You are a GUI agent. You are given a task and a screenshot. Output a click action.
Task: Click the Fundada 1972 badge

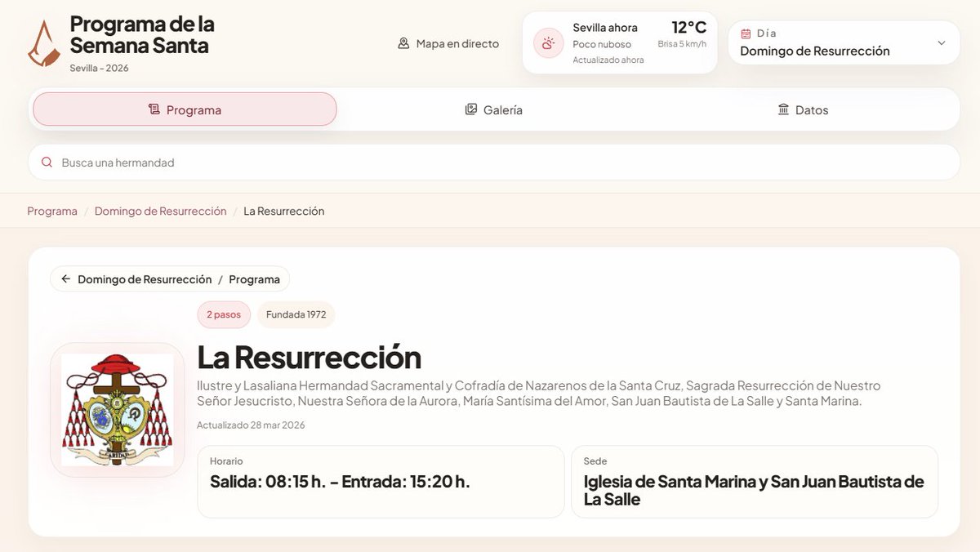click(x=296, y=314)
